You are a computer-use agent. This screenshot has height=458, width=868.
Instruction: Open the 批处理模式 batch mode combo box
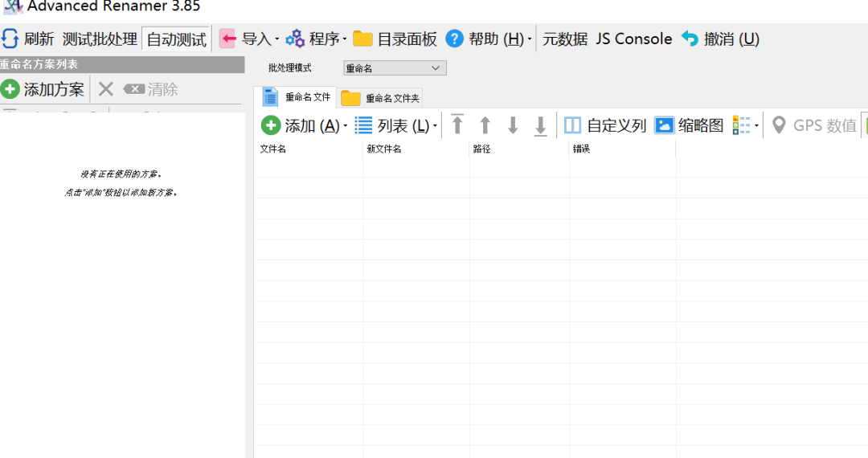[x=394, y=68]
